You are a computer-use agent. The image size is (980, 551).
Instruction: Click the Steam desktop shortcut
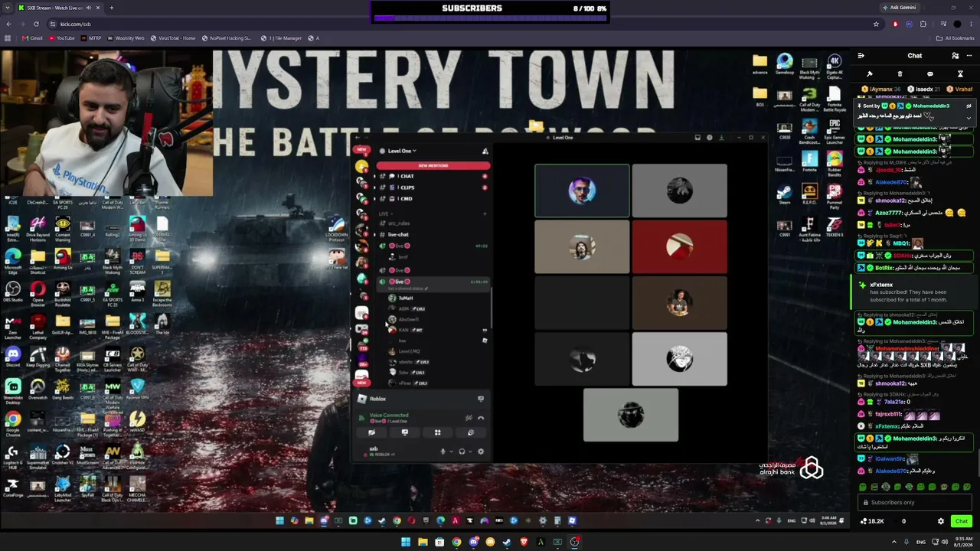click(785, 191)
